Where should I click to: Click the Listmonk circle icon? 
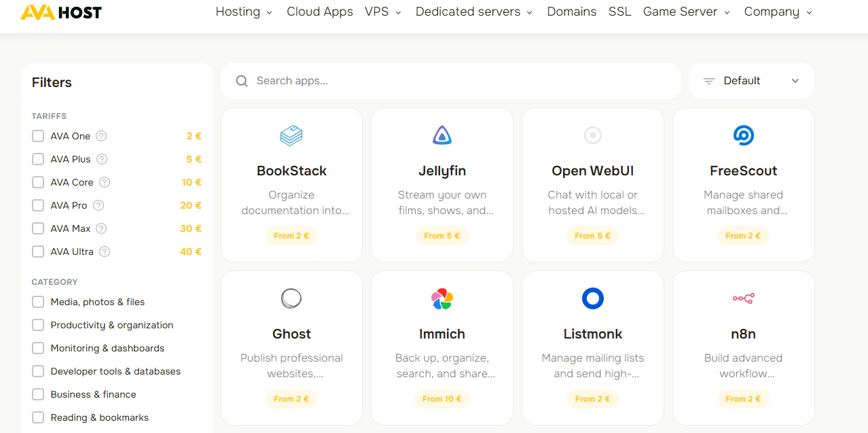pyautogui.click(x=593, y=298)
